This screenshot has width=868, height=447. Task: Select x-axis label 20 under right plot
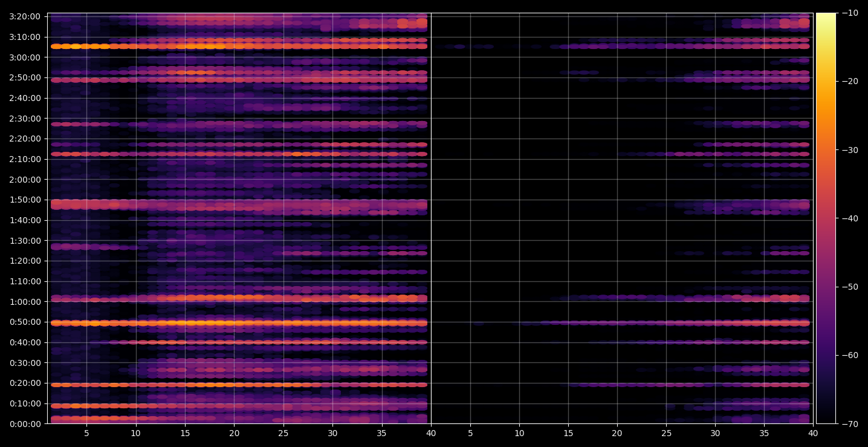coord(617,433)
